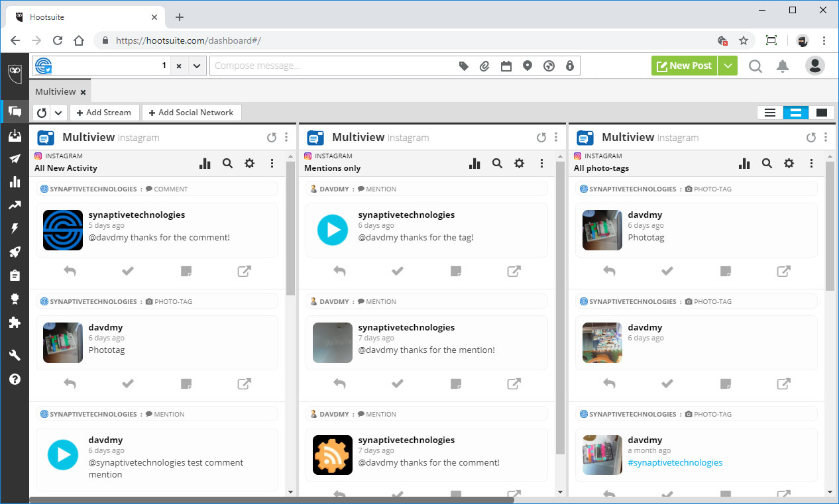Expand the social profile picker dropdown

(196, 66)
